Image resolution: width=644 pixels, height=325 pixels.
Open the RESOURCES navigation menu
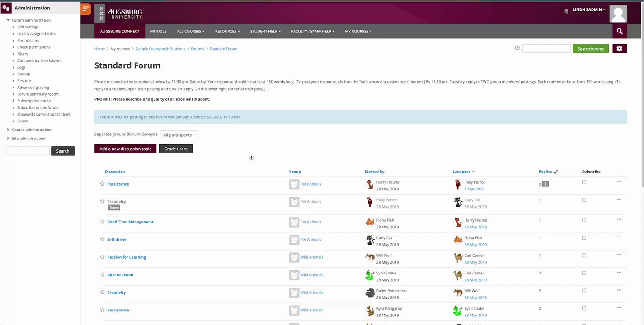pyautogui.click(x=227, y=31)
